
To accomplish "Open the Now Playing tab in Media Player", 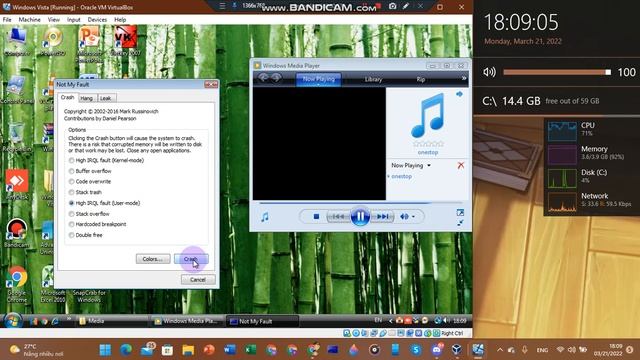I will pyautogui.click(x=319, y=79).
